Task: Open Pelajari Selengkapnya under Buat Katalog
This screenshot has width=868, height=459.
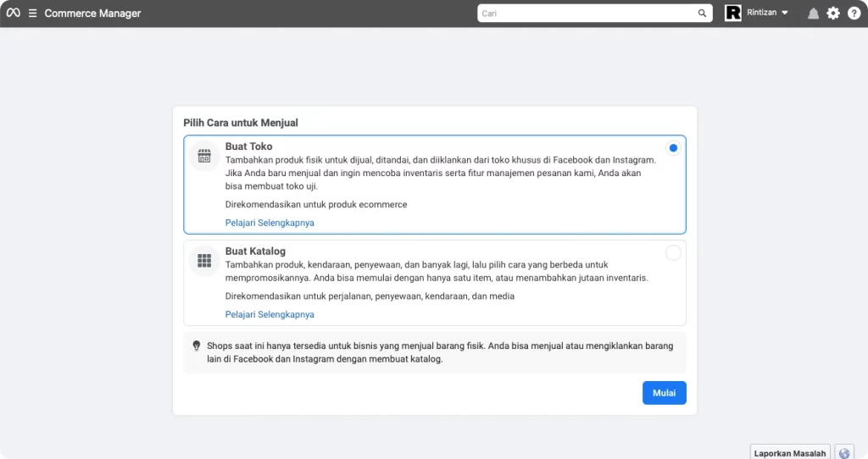Action: pyautogui.click(x=270, y=314)
